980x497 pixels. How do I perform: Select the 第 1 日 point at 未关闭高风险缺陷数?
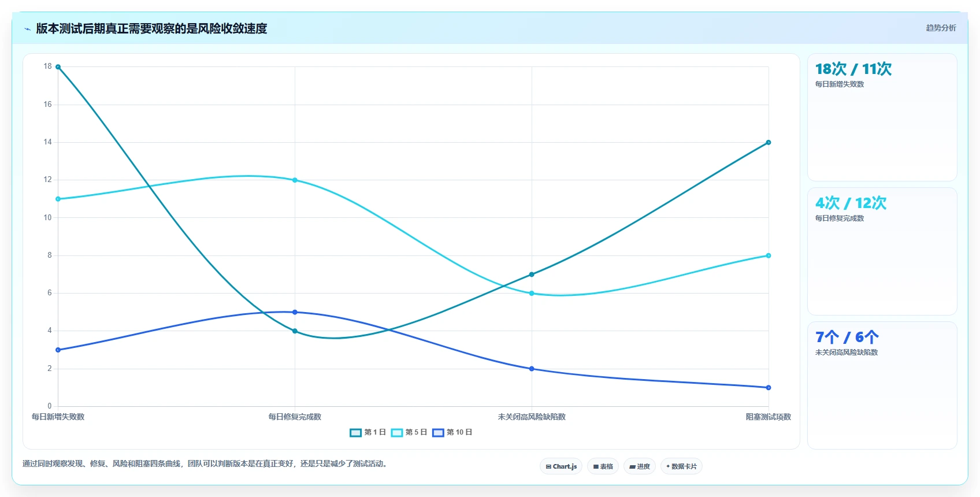pos(532,275)
